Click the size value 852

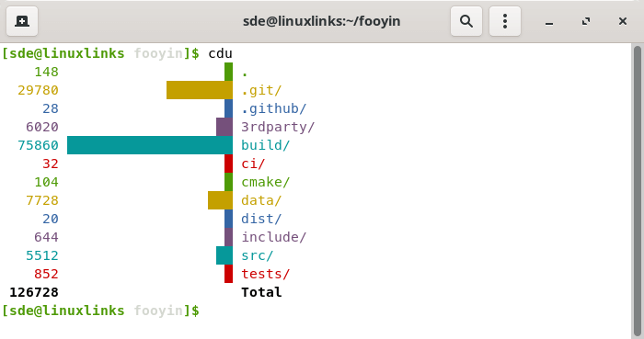coord(46,274)
